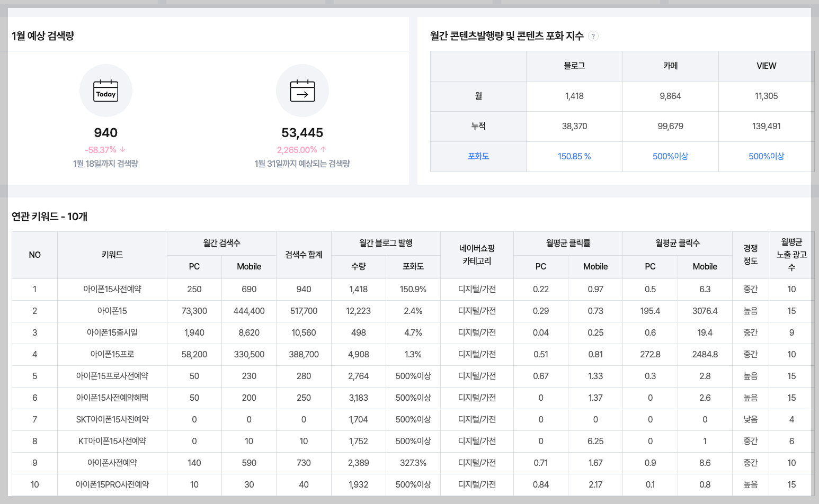Click the 12,223 blog count cell
Screen dimensions: 819x504
coord(359,311)
